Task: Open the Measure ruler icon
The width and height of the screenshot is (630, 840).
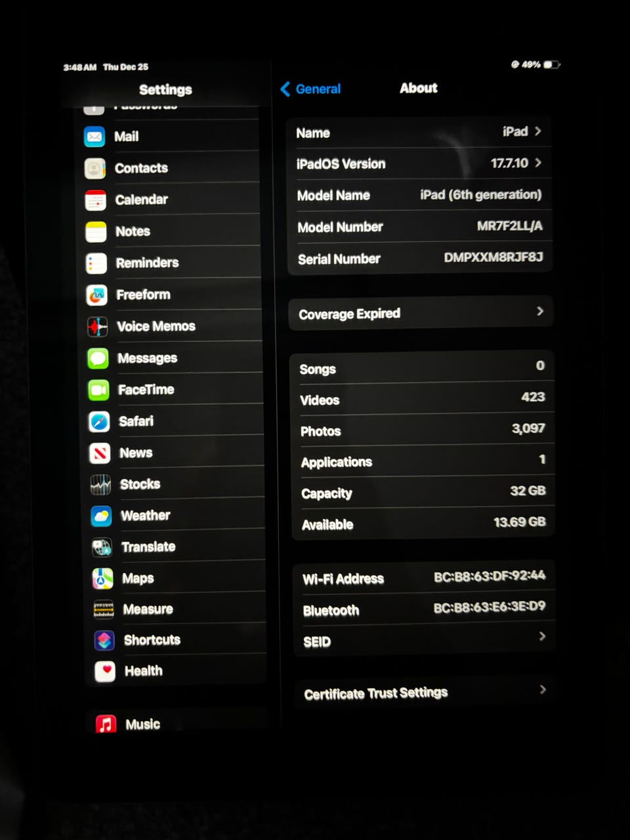Action: (104, 610)
